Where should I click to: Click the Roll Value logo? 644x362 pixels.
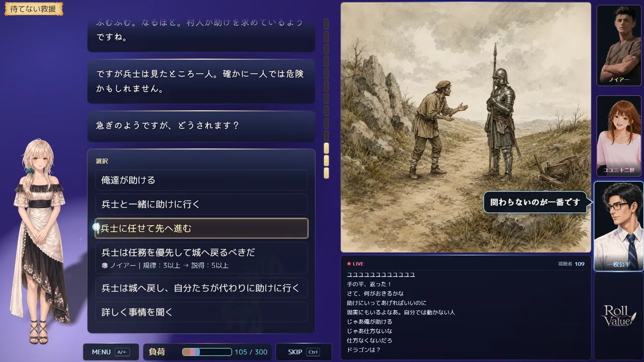point(619,315)
